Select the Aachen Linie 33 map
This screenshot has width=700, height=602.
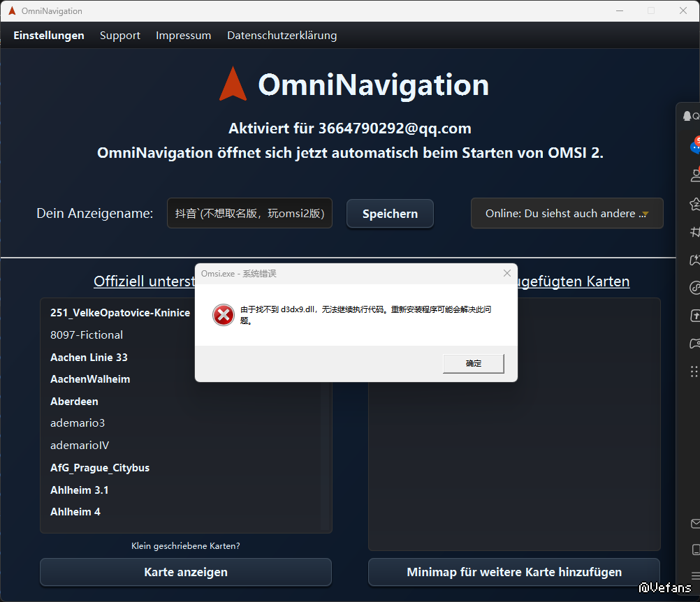[x=89, y=358]
